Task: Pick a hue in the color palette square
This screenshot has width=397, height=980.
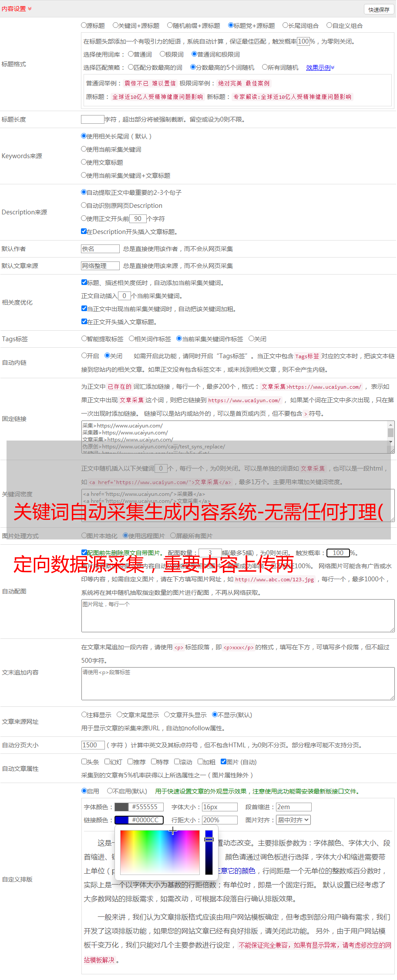Action: 160,852
